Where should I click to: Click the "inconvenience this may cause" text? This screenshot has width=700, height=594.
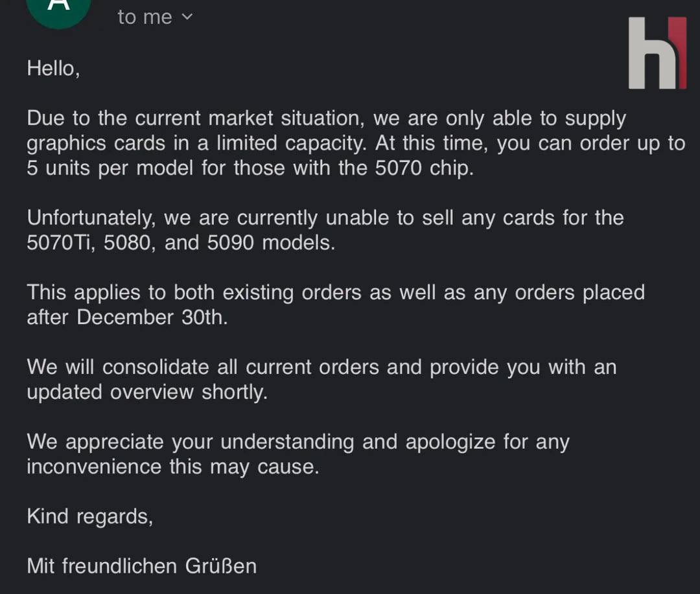172,466
